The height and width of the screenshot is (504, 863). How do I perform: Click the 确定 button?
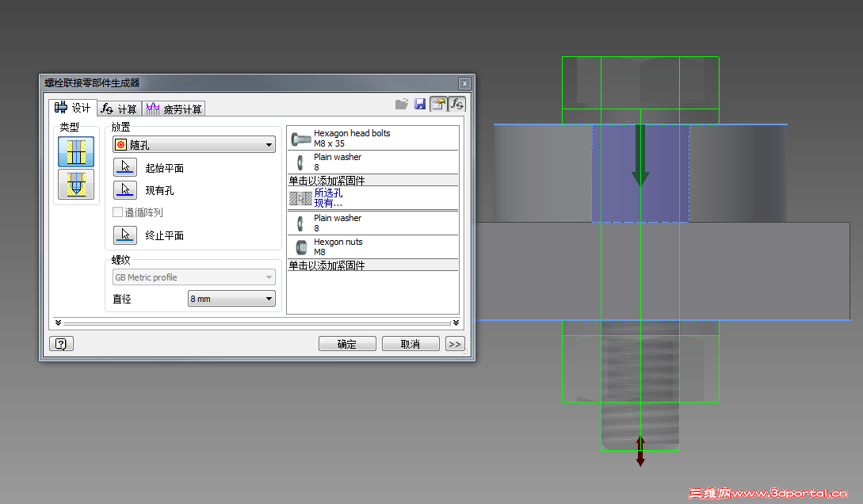[x=347, y=344]
